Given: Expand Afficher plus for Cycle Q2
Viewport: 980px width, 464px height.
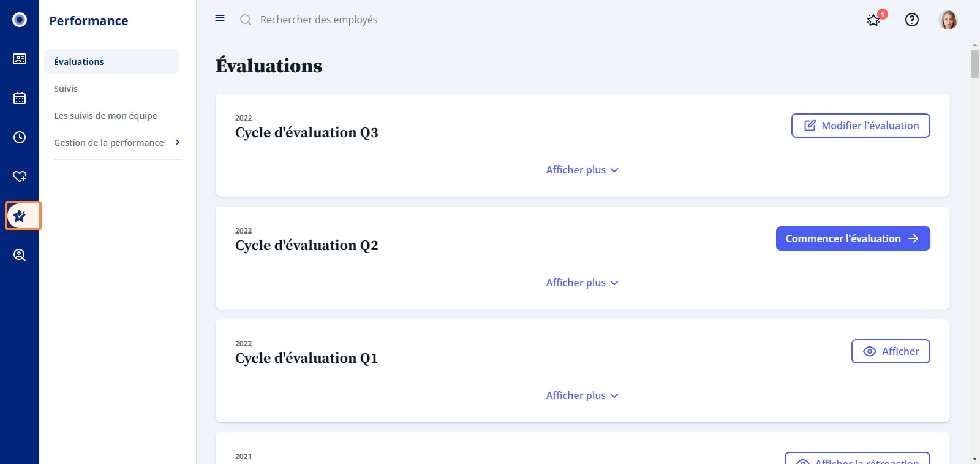Looking at the screenshot, I should click(582, 283).
